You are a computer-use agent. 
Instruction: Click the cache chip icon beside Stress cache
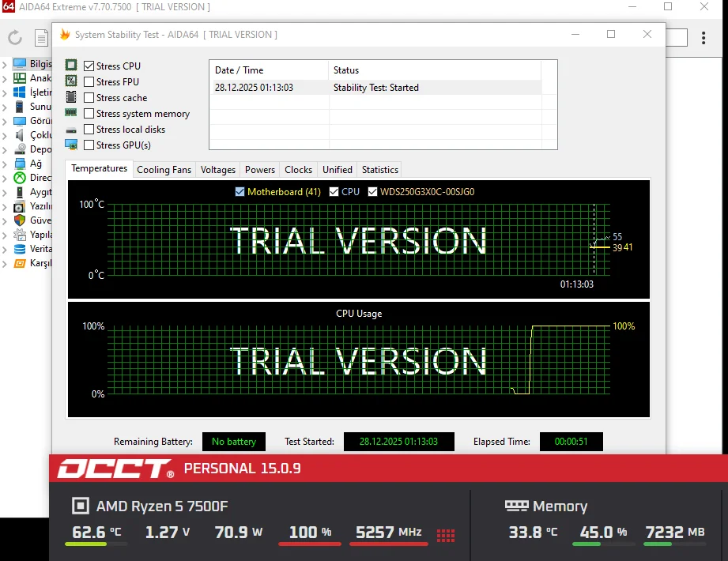click(x=71, y=97)
